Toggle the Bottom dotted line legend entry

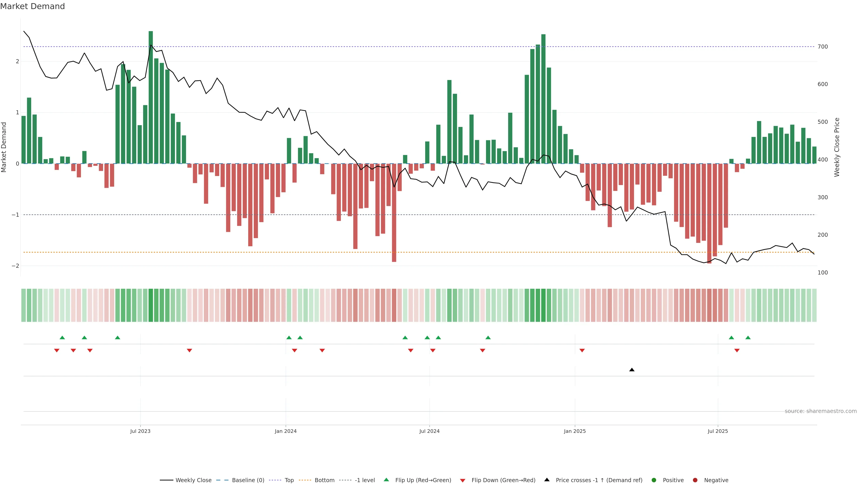pos(324,480)
